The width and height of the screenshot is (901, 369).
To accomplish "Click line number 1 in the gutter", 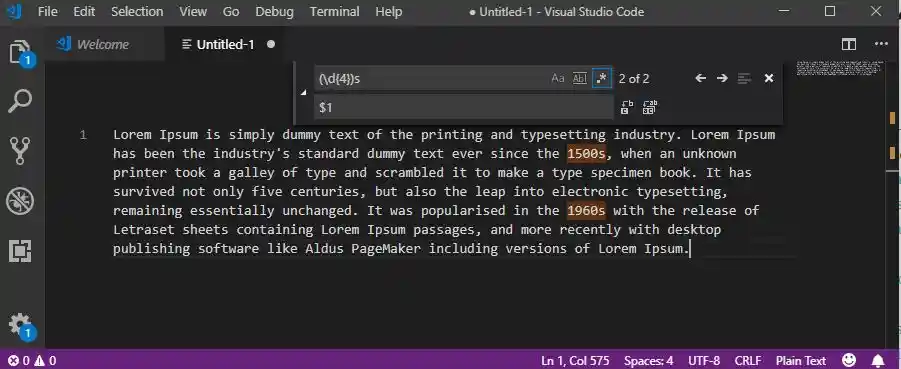I will tap(83, 135).
